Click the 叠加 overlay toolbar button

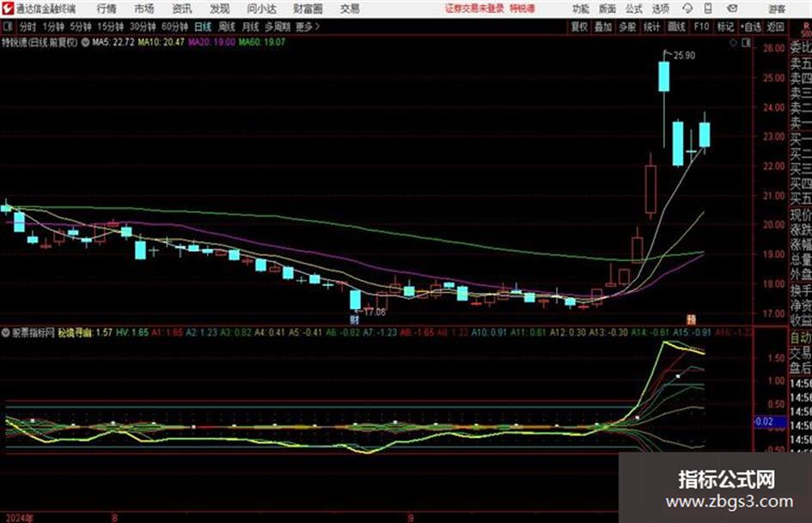click(x=603, y=27)
